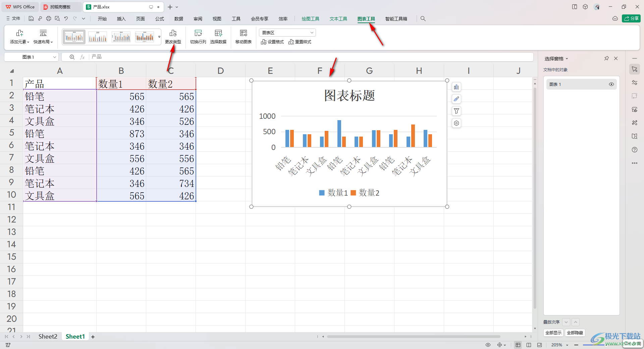This screenshot has height=349, width=644.
Task: Click 移动图表 (Move chart)
Action: [x=244, y=37]
